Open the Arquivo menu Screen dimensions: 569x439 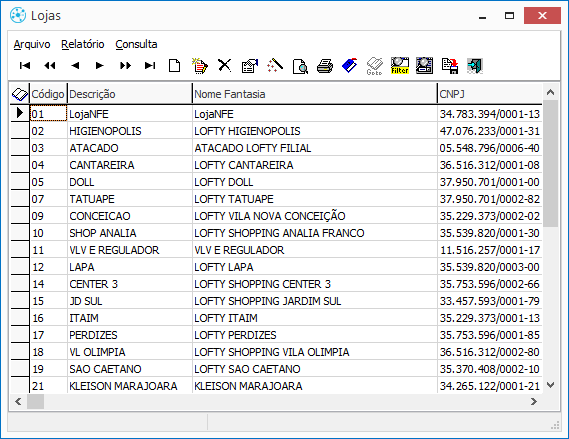coord(32,44)
